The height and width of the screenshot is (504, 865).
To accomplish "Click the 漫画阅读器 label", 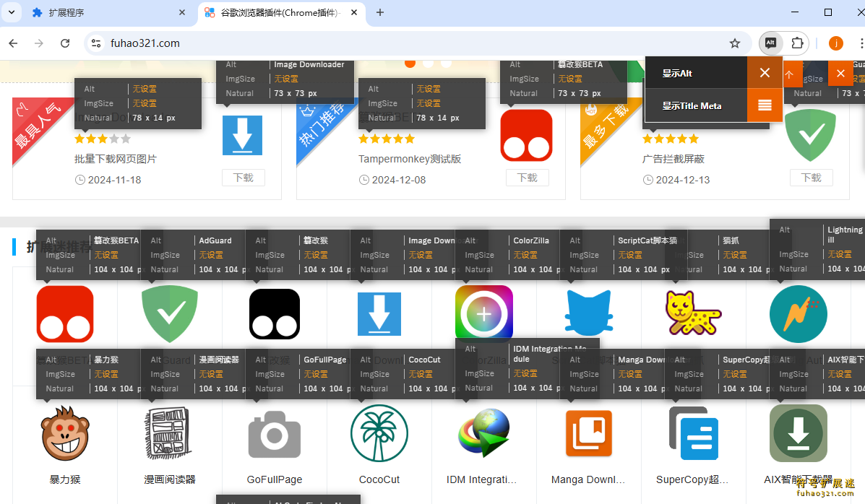I will coord(170,479).
